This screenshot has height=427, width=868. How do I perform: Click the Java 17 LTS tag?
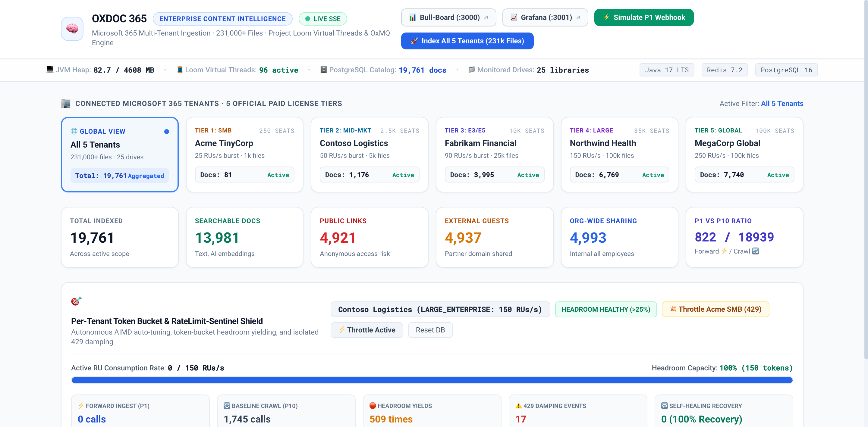[666, 70]
